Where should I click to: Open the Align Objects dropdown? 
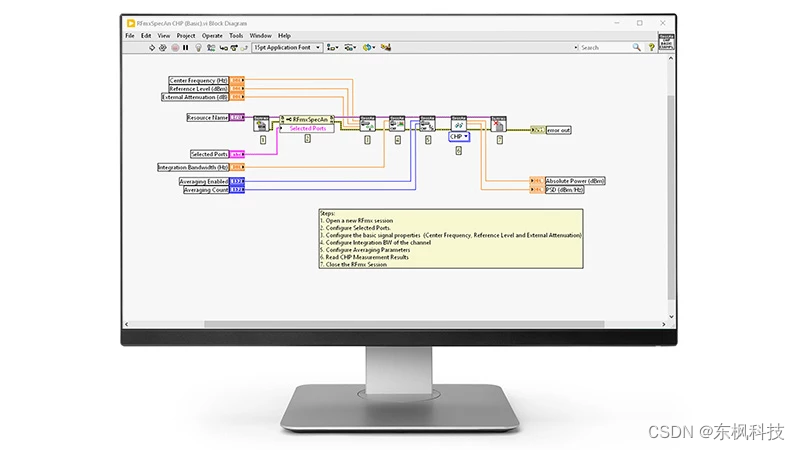point(333,47)
